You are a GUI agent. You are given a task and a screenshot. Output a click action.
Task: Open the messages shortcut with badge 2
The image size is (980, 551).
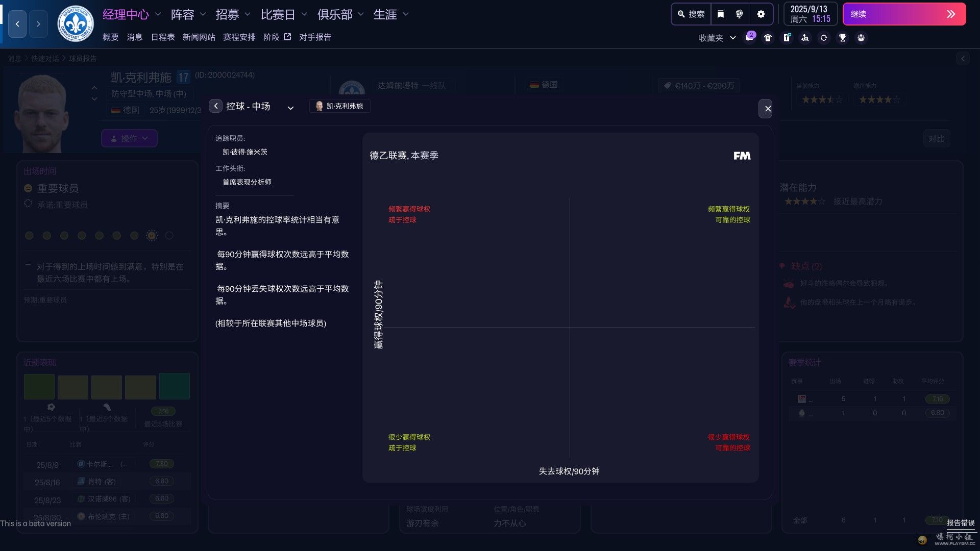click(749, 38)
